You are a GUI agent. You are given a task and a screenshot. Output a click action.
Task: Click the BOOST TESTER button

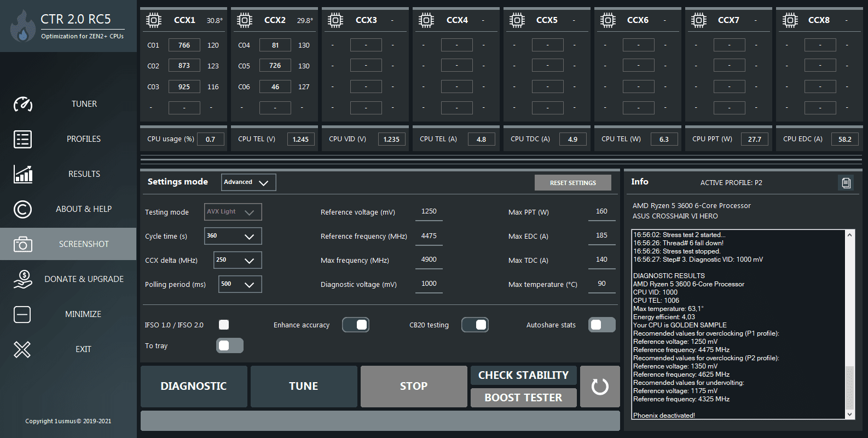click(524, 398)
